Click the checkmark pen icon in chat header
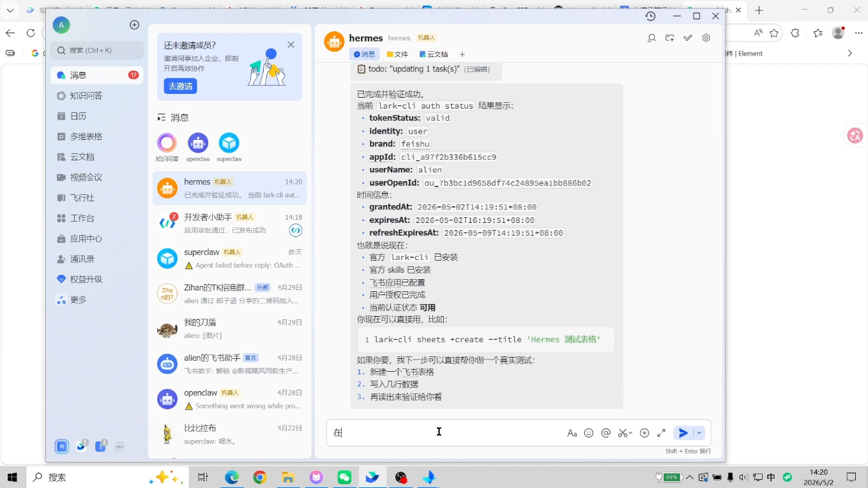Viewport: 868px width, 488px height. 688,38
